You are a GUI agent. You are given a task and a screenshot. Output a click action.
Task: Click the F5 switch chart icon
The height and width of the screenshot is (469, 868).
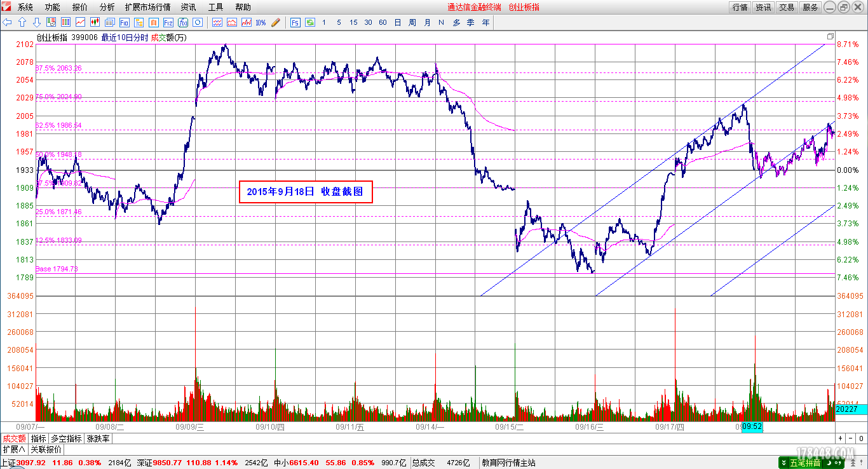point(295,22)
